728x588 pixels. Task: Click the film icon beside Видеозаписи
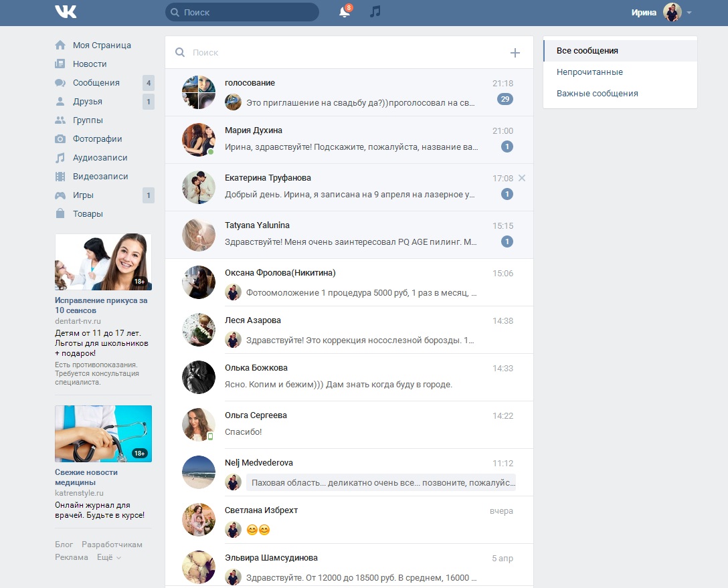pyautogui.click(x=60, y=177)
